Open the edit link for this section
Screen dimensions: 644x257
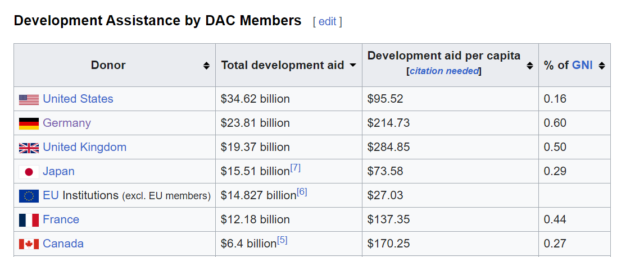tap(327, 21)
